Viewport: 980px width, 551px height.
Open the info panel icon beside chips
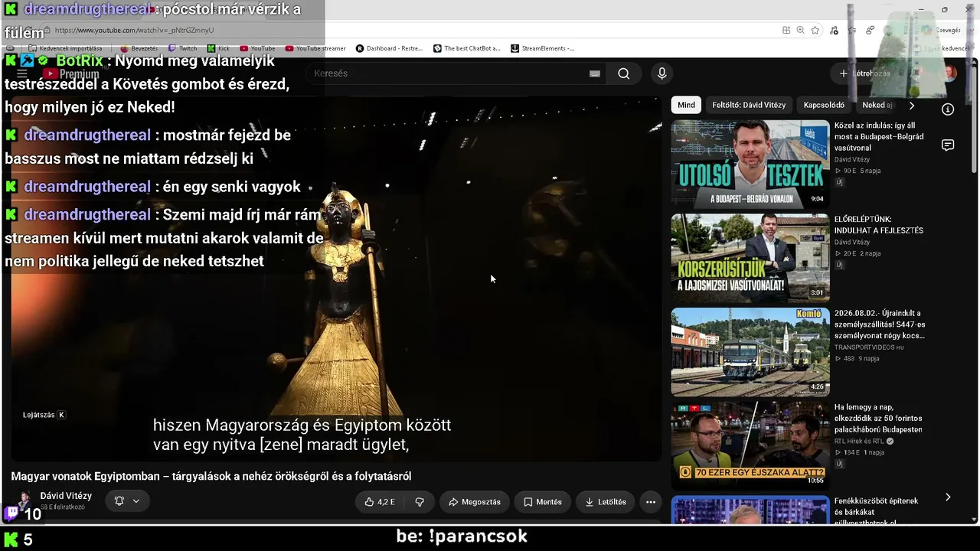[948, 109]
